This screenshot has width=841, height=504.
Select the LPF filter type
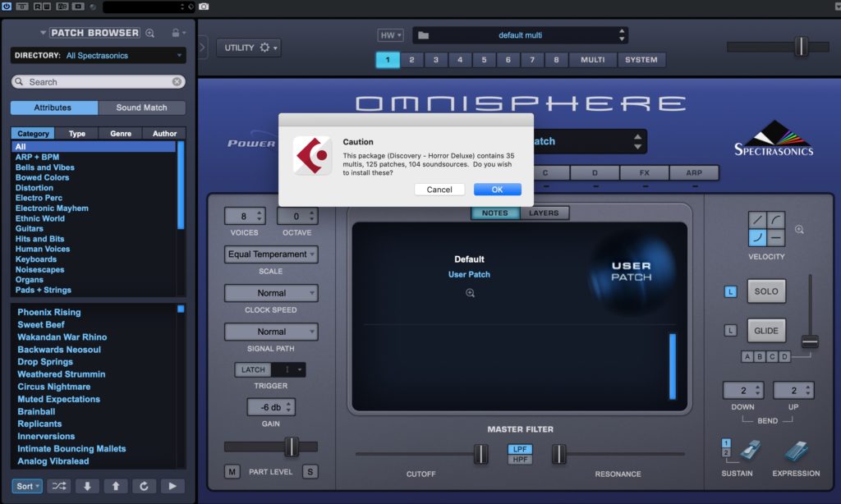tap(520, 449)
